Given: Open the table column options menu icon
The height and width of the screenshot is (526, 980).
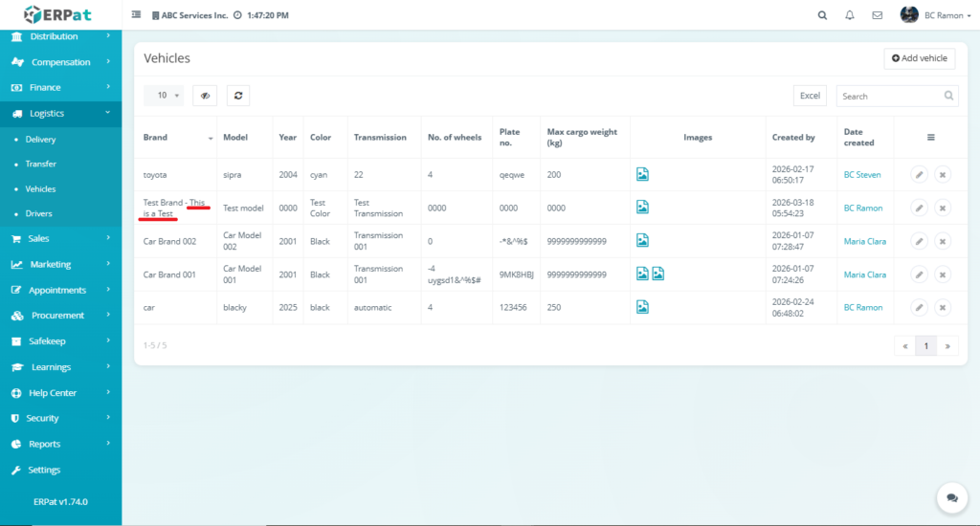Looking at the screenshot, I should [x=930, y=138].
